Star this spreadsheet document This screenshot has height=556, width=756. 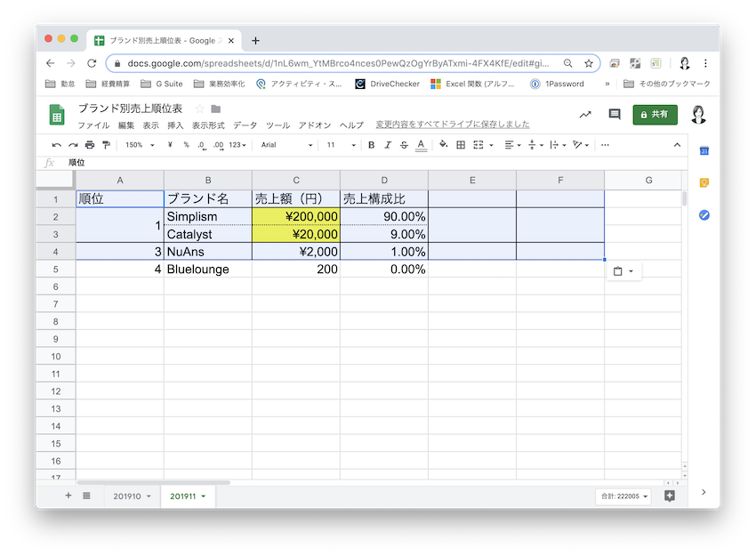pos(199,109)
